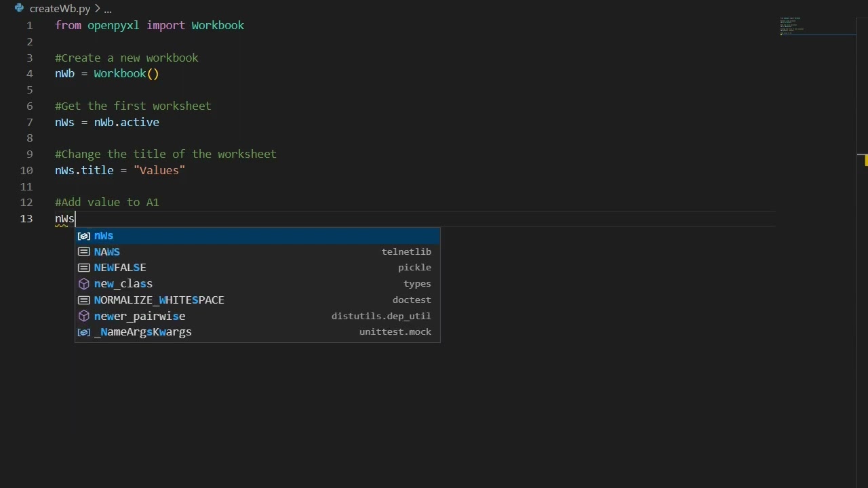Click cube icon beside newer_pairwise suggestion

(84, 316)
